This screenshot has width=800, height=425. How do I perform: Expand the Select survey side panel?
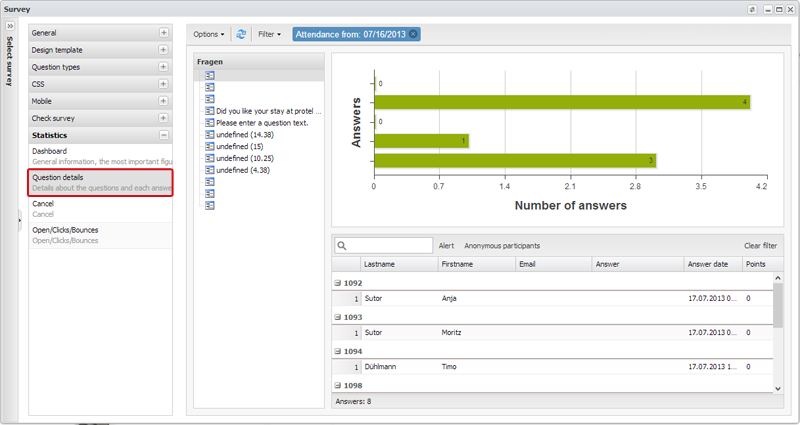pos(10,26)
